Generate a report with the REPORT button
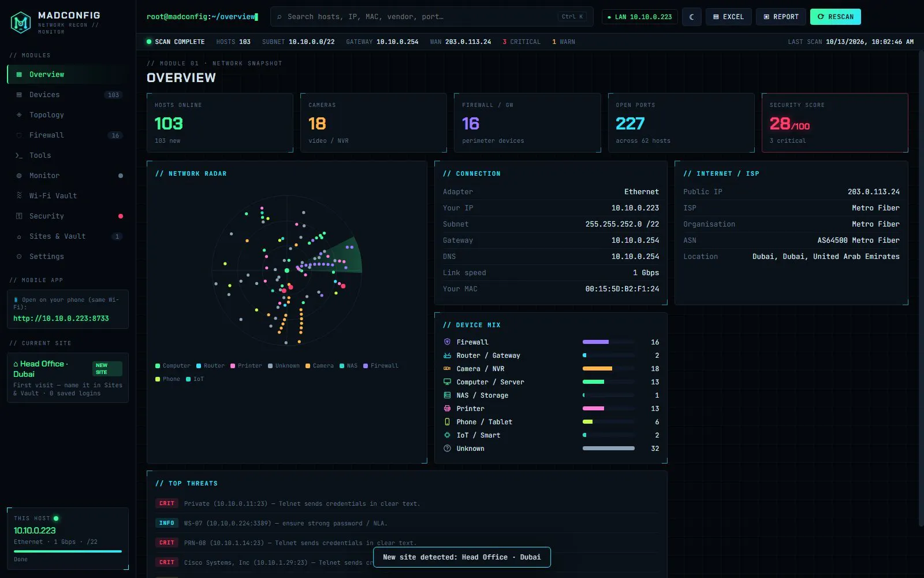The height and width of the screenshot is (578, 924). 781,17
